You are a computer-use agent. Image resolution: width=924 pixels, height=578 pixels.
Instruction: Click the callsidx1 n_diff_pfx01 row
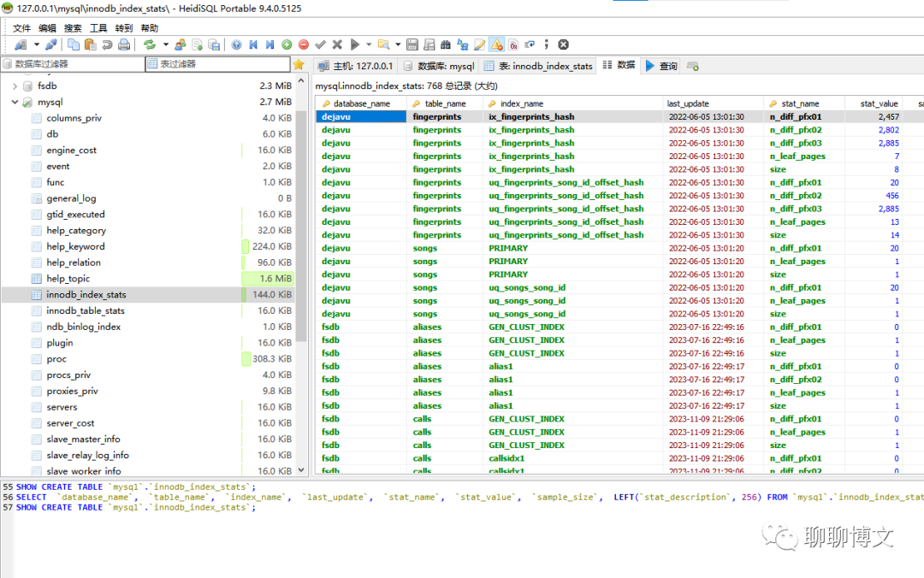point(618,458)
